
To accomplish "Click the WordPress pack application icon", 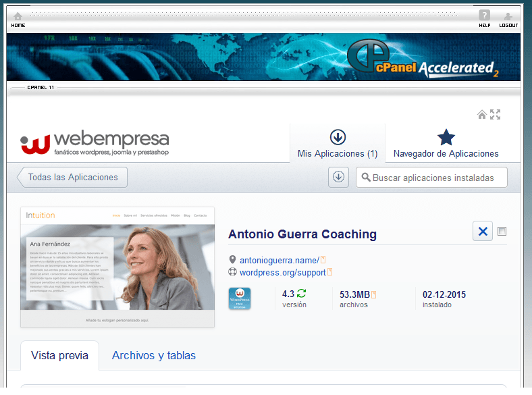I will [x=240, y=298].
